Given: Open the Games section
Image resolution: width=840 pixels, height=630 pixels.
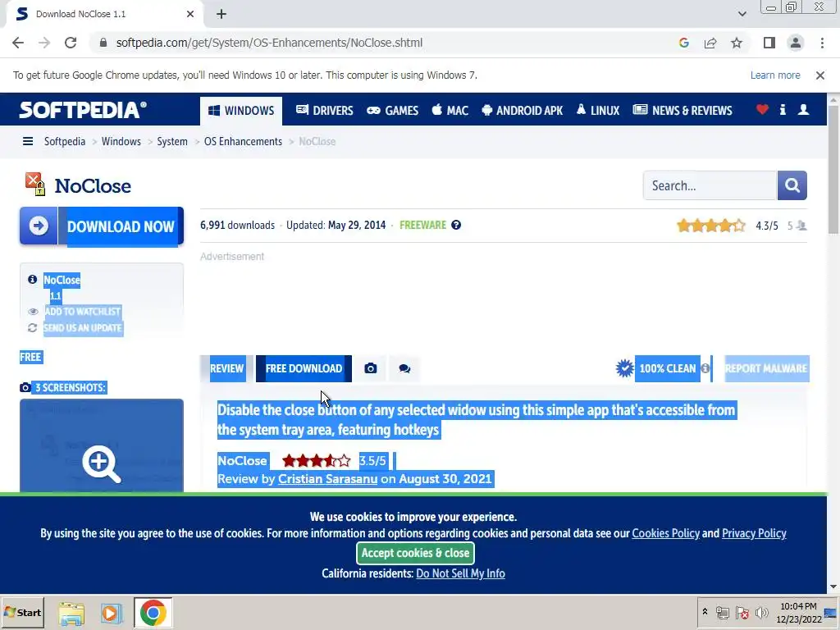Looking at the screenshot, I should [x=393, y=111].
